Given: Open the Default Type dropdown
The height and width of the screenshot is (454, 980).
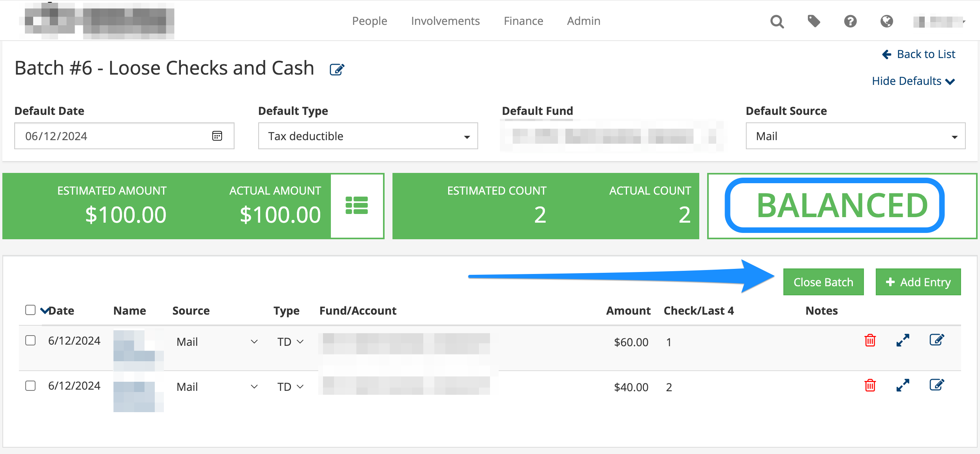Looking at the screenshot, I should click(x=368, y=136).
